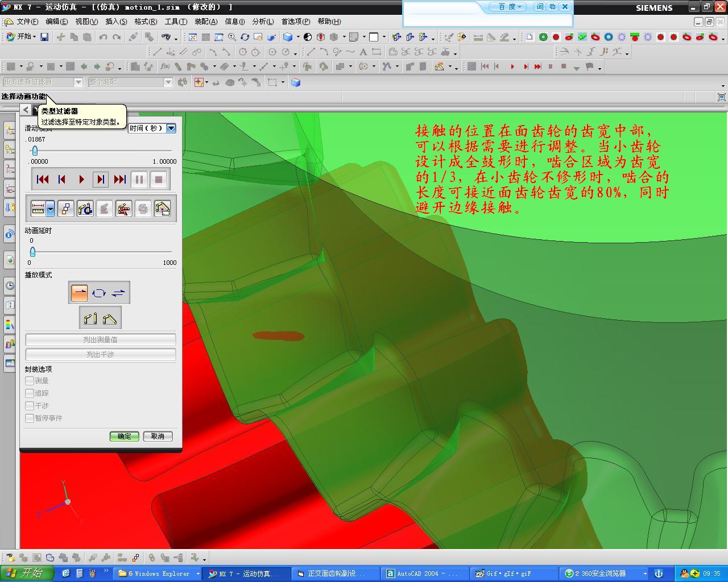Select back-and-forth play mode button
This screenshot has width=728, height=582.
pos(118,293)
